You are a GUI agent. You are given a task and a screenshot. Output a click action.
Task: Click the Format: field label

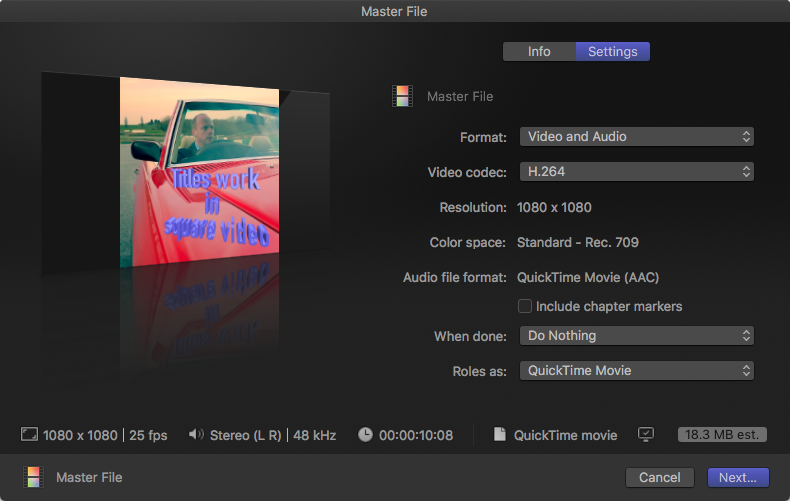coord(483,137)
